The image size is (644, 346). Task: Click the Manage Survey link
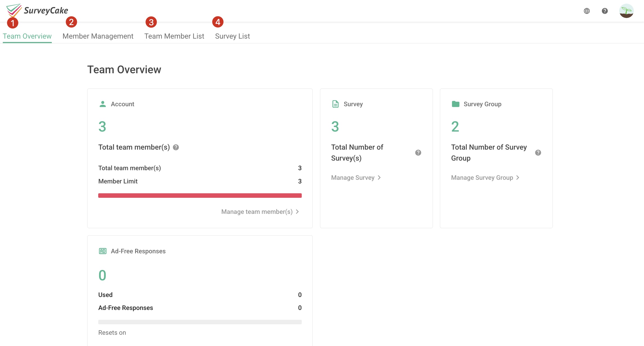point(352,178)
